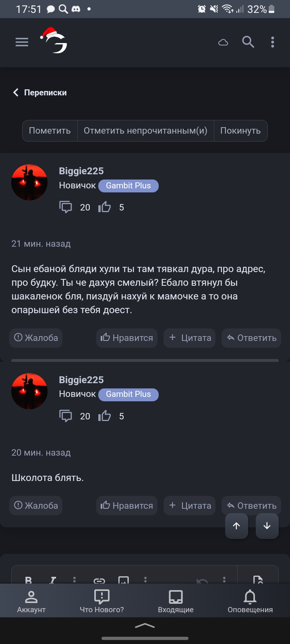Switch to Входящие tab
The height and width of the screenshot is (644, 290).
click(176, 601)
